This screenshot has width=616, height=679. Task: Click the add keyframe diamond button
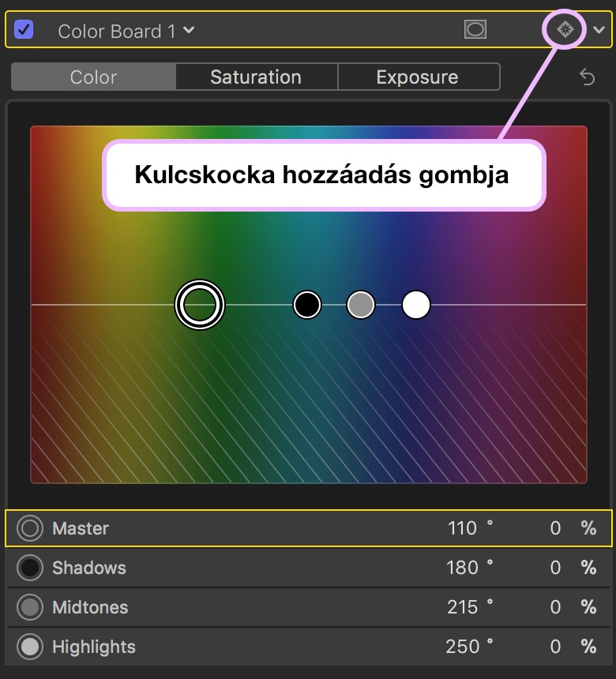[x=565, y=29]
